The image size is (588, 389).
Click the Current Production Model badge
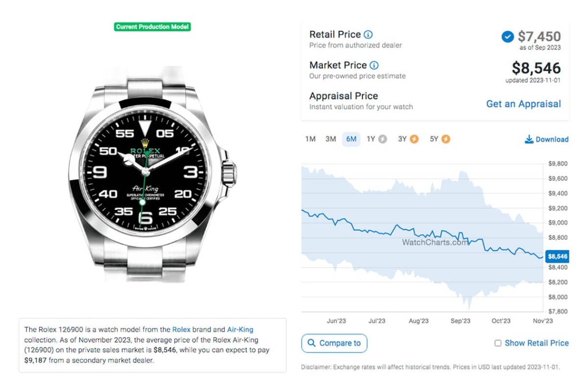point(152,26)
